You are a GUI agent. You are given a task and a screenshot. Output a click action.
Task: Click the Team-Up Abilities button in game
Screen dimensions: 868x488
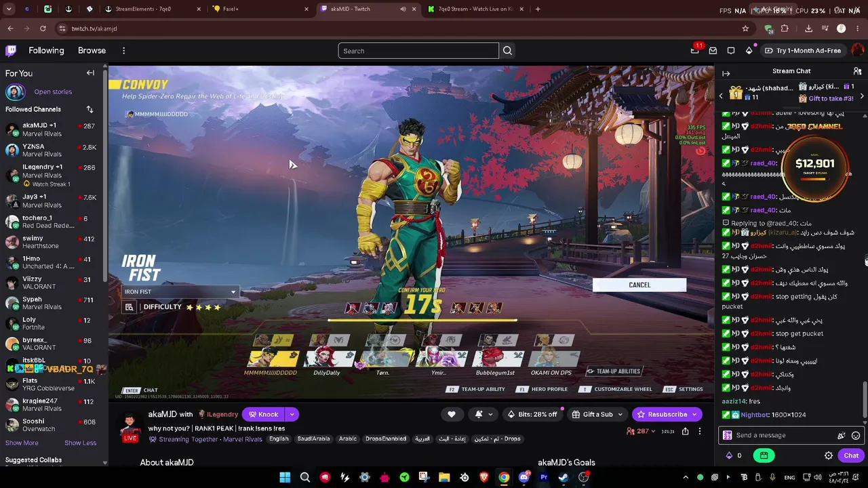tap(613, 371)
